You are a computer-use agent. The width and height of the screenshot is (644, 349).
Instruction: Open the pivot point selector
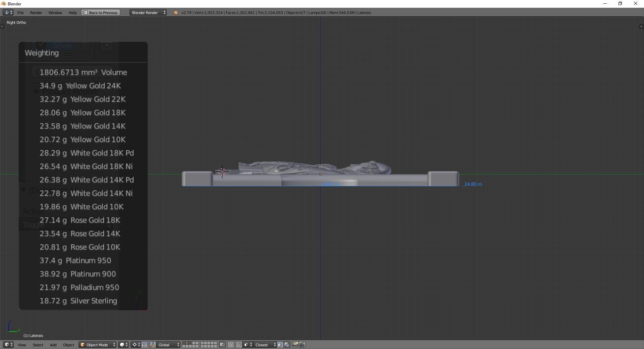(136, 345)
